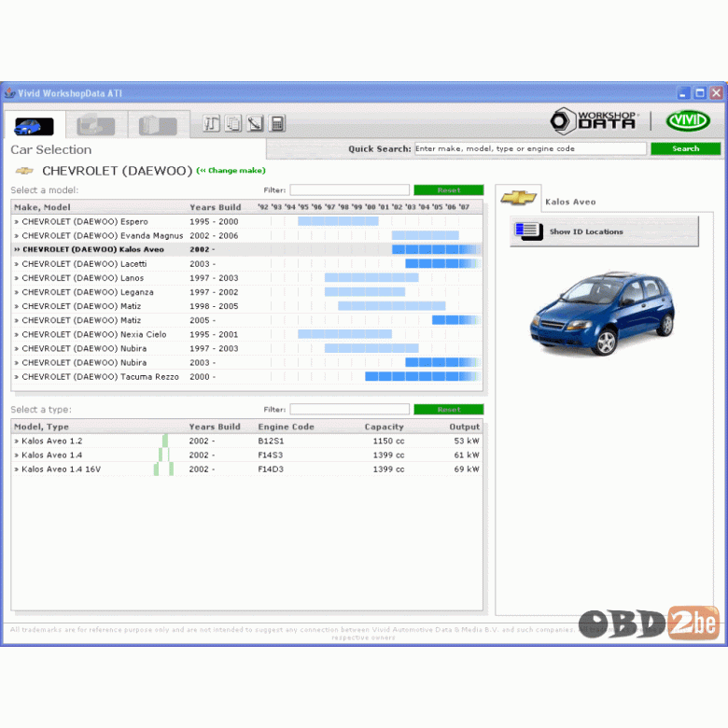Viewport: 728px width, 728px height.
Task: Click the Chevrolet emblem next to make name
Action: [24, 171]
